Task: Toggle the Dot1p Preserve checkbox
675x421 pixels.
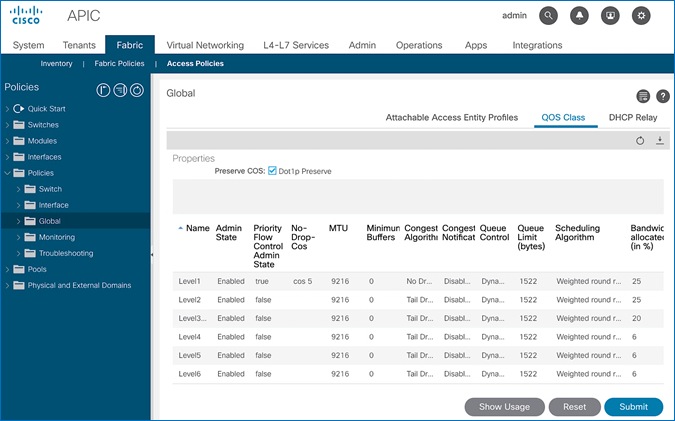Action: point(272,171)
